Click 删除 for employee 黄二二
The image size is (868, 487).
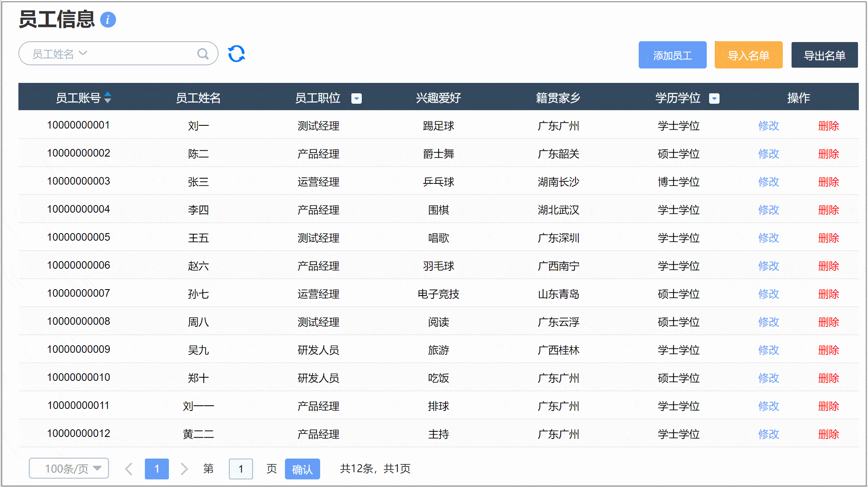click(x=828, y=434)
